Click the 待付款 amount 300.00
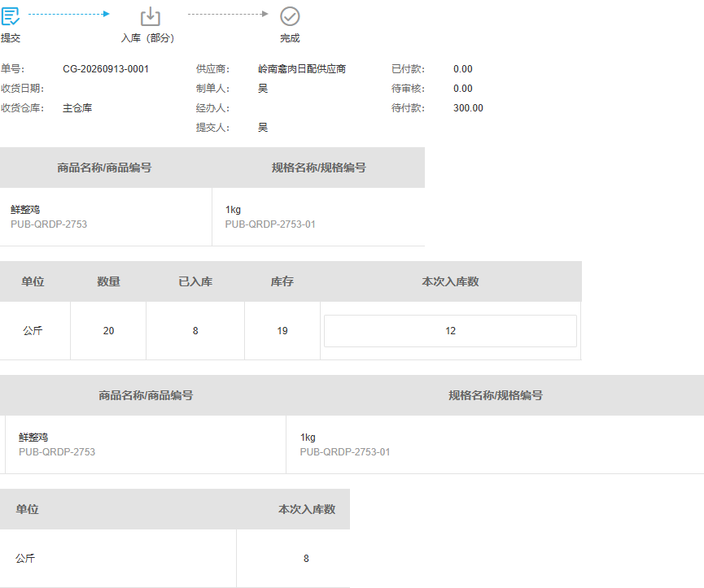 coord(468,108)
